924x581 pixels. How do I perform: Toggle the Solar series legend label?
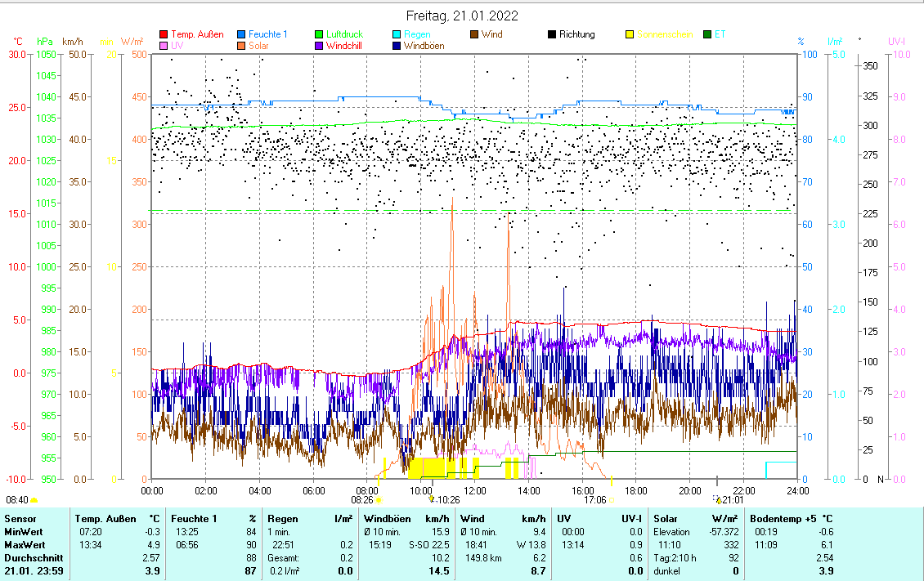260,46
